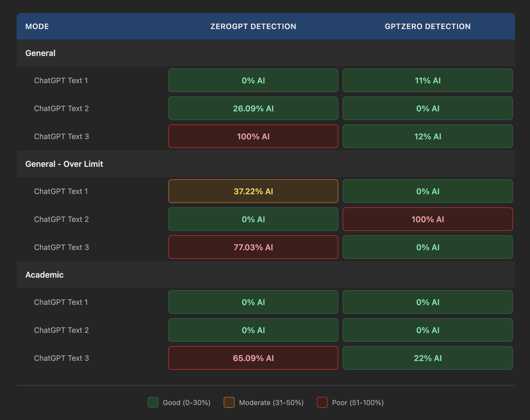
Task: Select the General - Over Limit section heading
Action: click(64, 164)
